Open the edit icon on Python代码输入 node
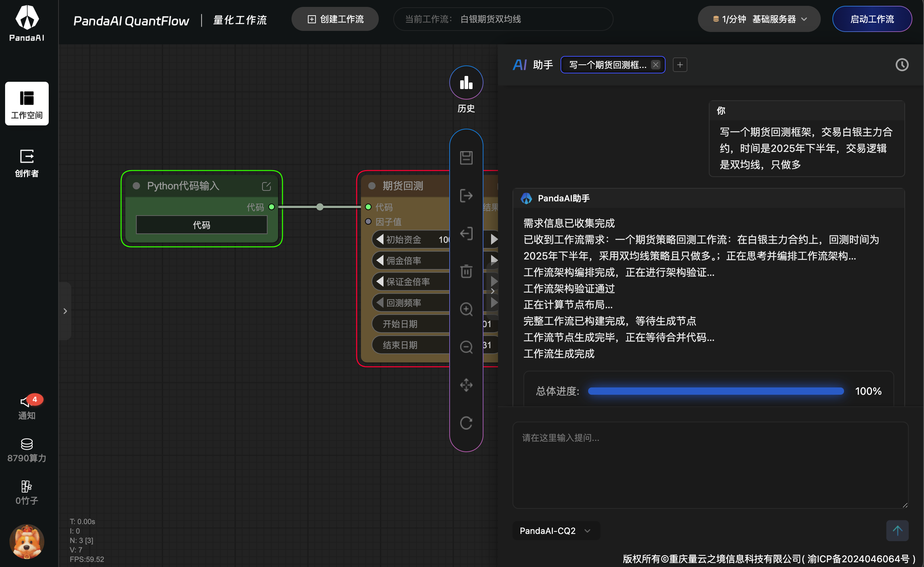Screen dimensions: 924x567 (266, 186)
